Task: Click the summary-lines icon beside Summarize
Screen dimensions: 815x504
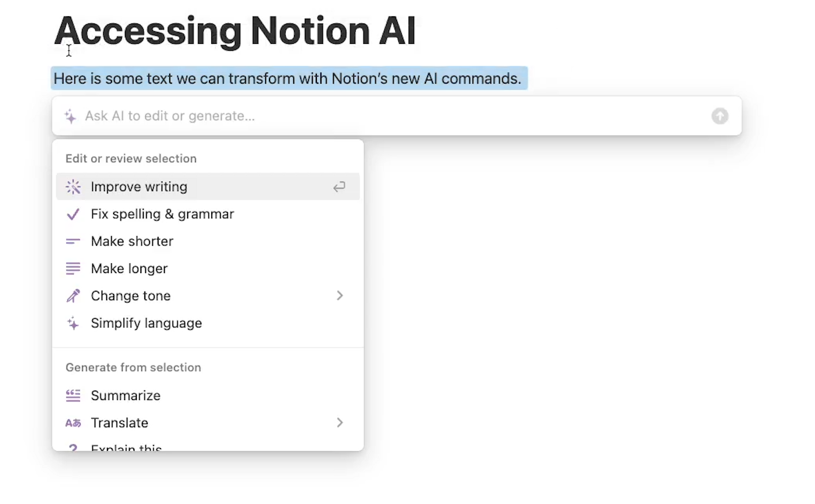Action: [x=73, y=395]
